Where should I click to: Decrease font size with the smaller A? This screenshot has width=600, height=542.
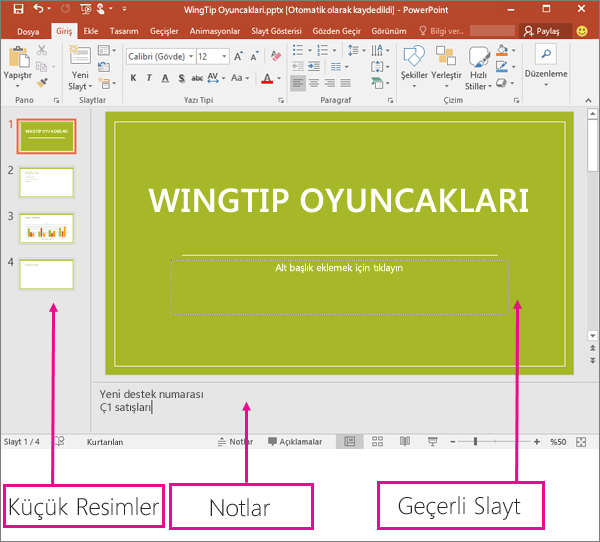pyautogui.click(x=254, y=57)
